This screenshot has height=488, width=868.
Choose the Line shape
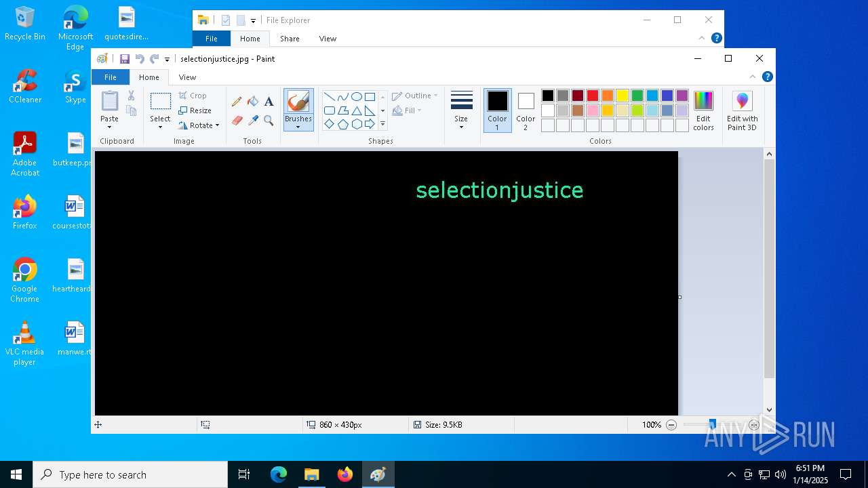[329, 97]
